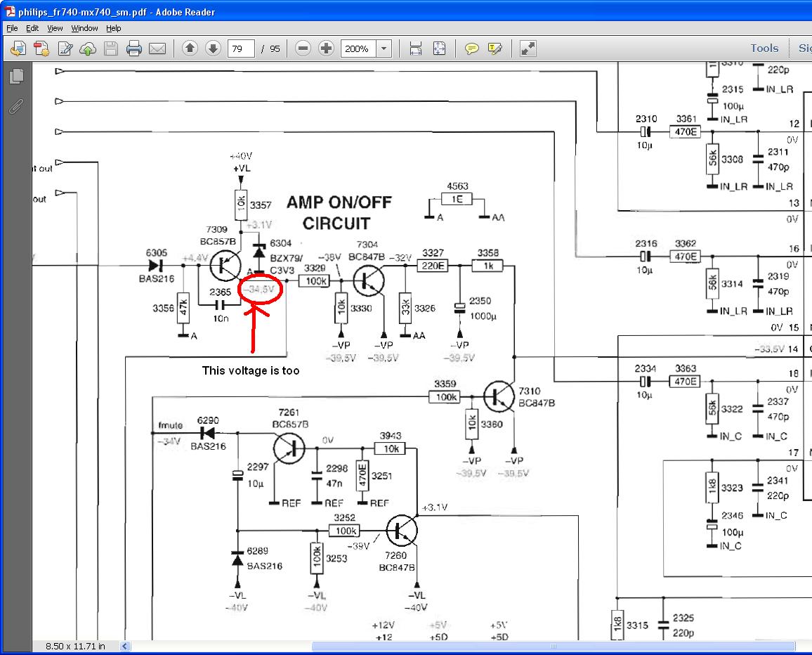Click the page number field
This screenshot has width=812, height=655.
(x=241, y=48)
